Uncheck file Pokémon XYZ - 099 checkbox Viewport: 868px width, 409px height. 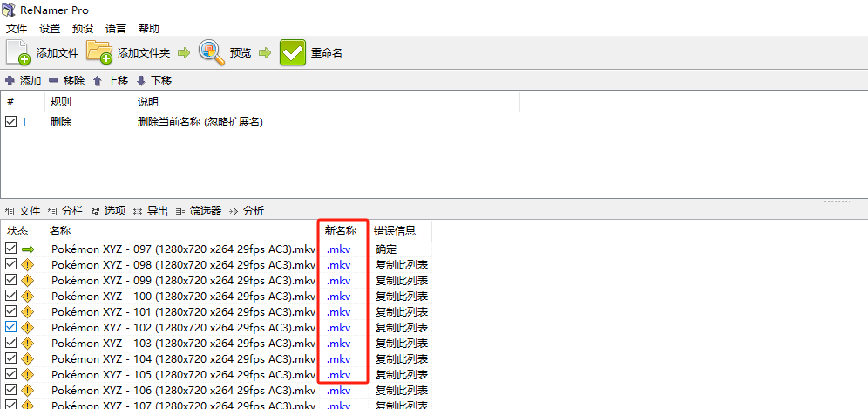coord(10,281)
